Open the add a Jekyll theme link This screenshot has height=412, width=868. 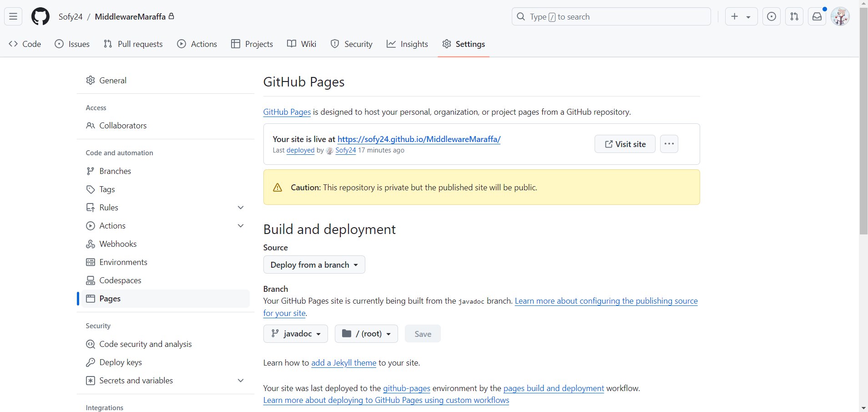(343, 363)
